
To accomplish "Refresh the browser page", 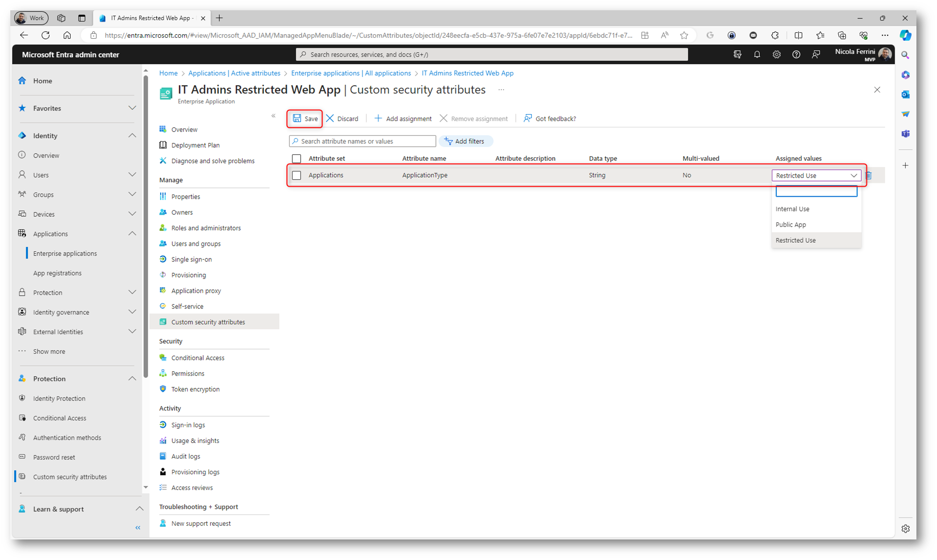I will pyautogui.click(x=46, y=35).
